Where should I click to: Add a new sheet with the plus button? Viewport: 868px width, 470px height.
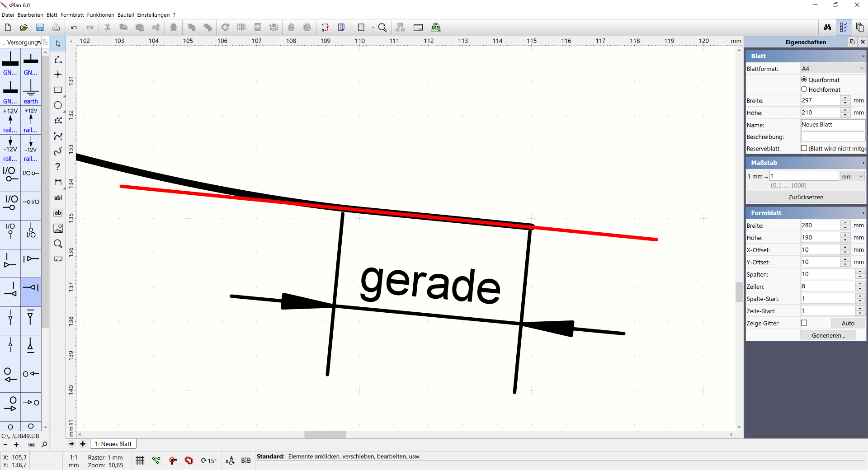click(83, 444)
